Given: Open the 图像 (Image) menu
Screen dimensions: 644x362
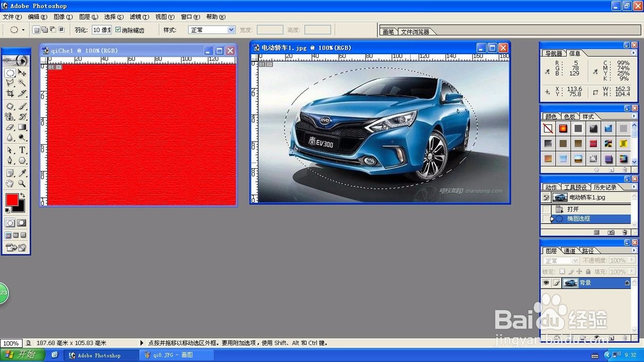Looking at the screenshot, I should coord(63,17).
